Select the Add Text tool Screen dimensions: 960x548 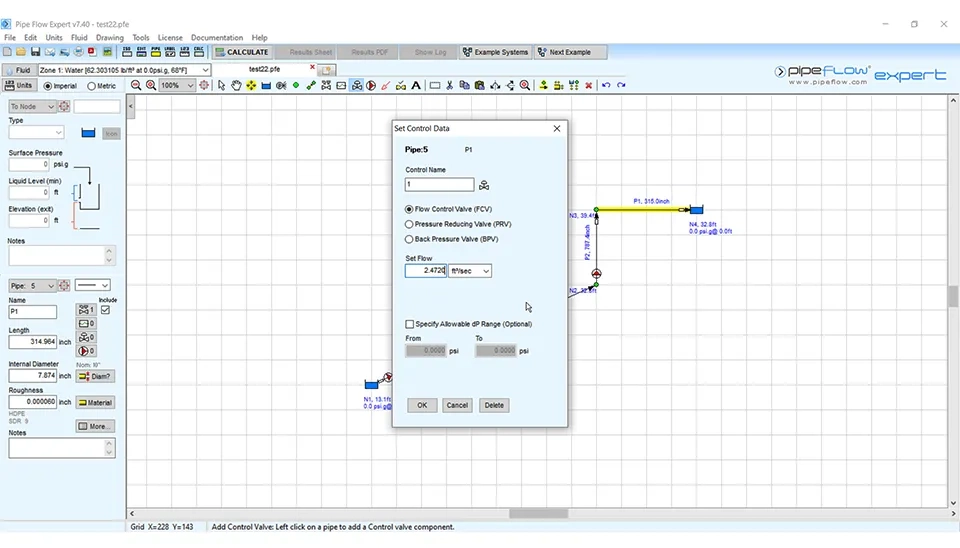(x=416, y=86)
